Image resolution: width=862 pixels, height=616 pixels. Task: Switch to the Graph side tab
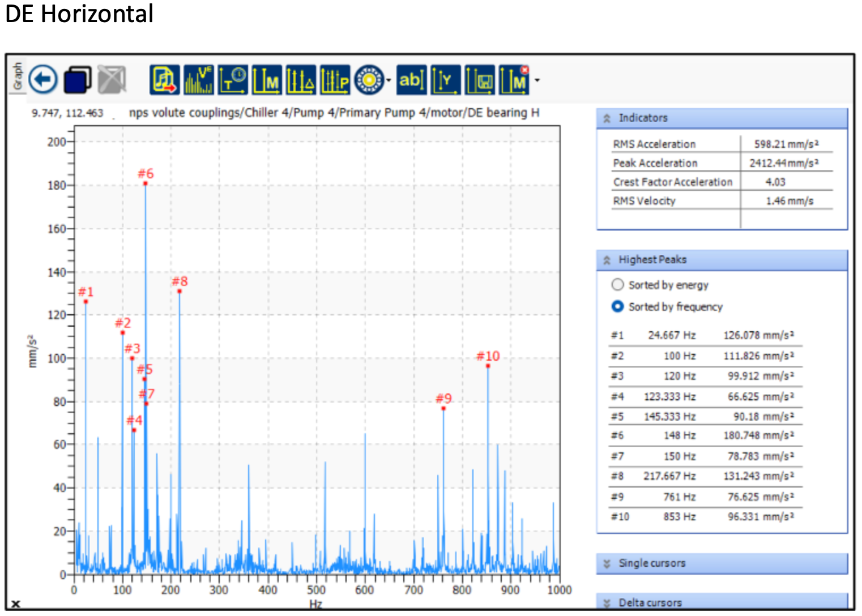[18, 76]
